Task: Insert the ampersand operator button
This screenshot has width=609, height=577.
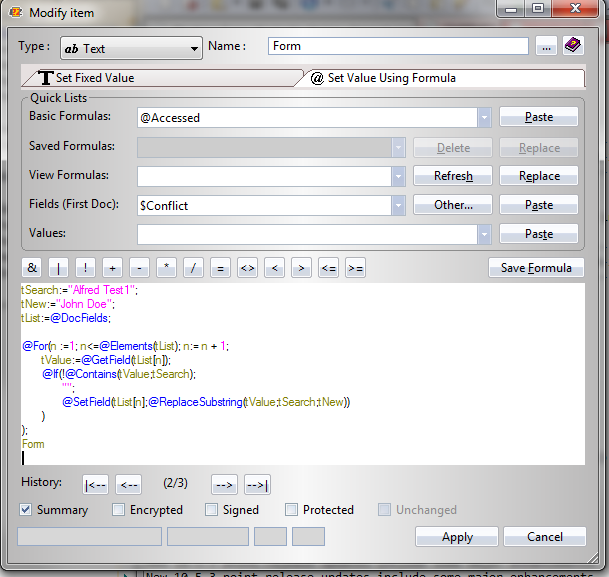Action: tap(32, 268)
